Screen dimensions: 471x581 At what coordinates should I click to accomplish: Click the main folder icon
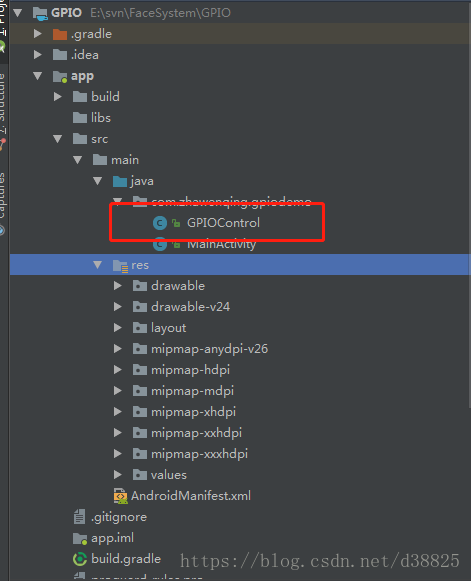click(x=100, y=160)
